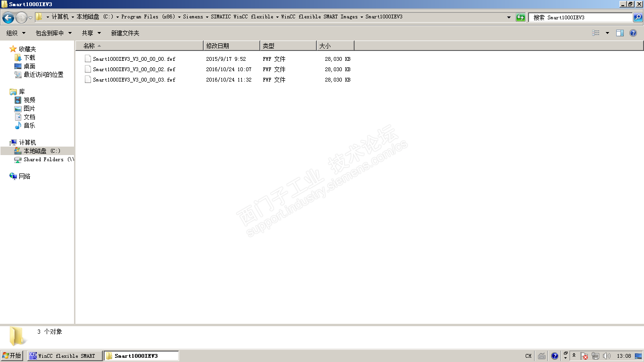Open the volume speaker tray icon
The image size is (644, 362).
tap(607, 356)
